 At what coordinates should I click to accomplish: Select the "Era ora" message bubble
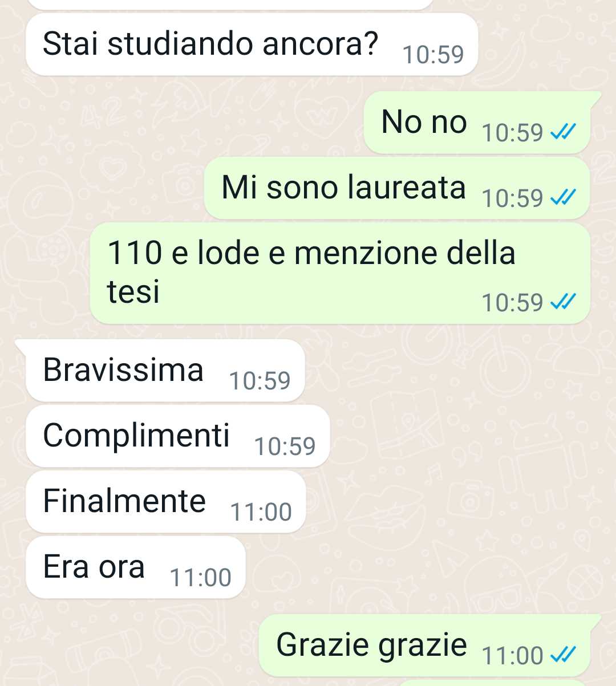pos(136,567)
